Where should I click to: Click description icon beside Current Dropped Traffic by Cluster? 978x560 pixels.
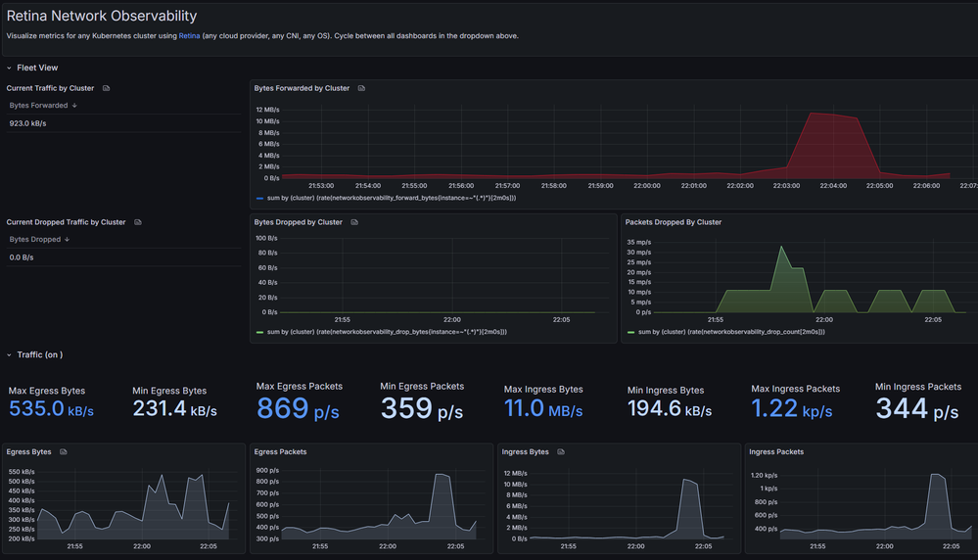pos(138,222)
